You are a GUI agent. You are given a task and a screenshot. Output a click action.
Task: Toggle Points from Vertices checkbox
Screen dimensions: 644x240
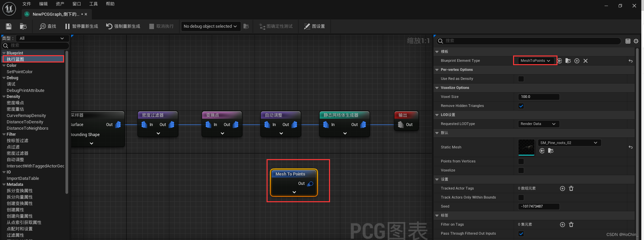(x=521, y=161)
